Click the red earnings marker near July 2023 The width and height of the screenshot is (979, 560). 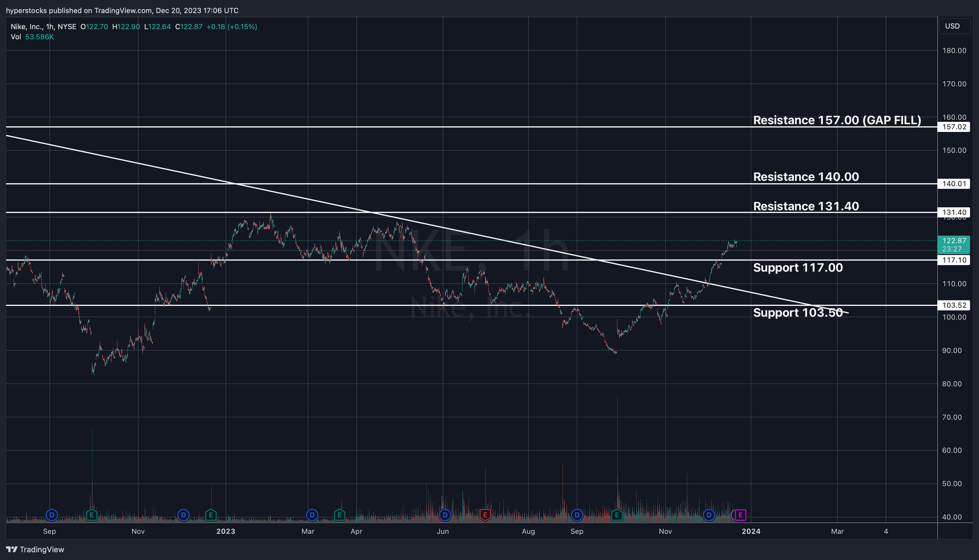coord(485,515)
